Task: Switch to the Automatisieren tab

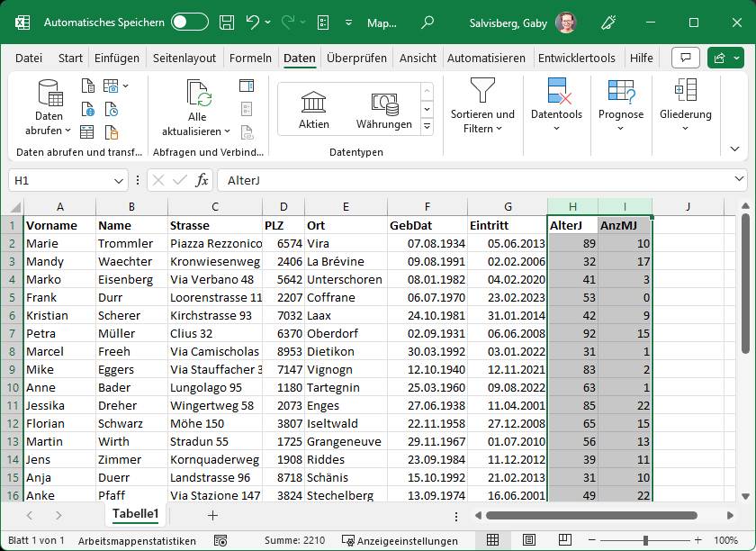Action: [486, 58]
